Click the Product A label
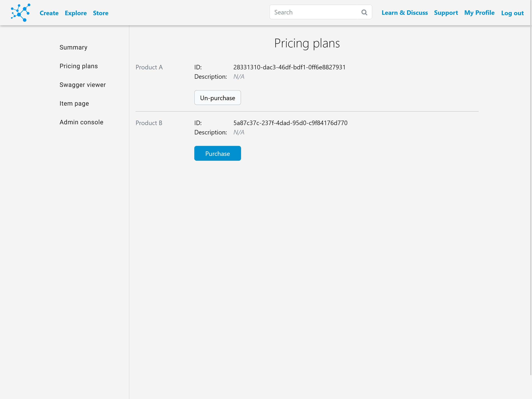The height and width of the screenshot is (399, 532). (x=149, y=67)
